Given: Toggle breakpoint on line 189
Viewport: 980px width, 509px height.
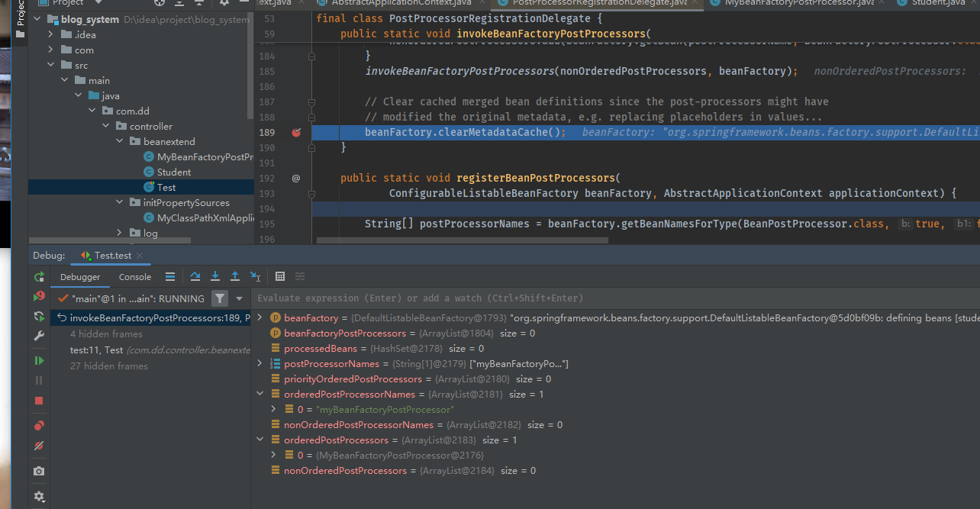Looking at the screenshot, I should 296,132.
